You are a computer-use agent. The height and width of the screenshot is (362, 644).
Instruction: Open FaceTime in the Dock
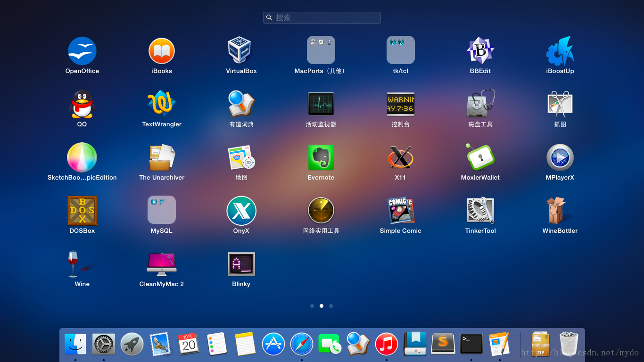pyautogui.click(x=330, y=344)
